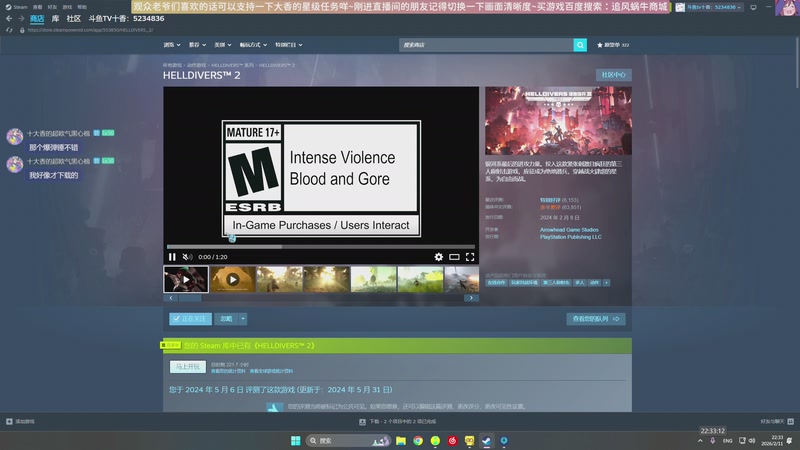Select the first trailer thumbnail

point(186,280)
